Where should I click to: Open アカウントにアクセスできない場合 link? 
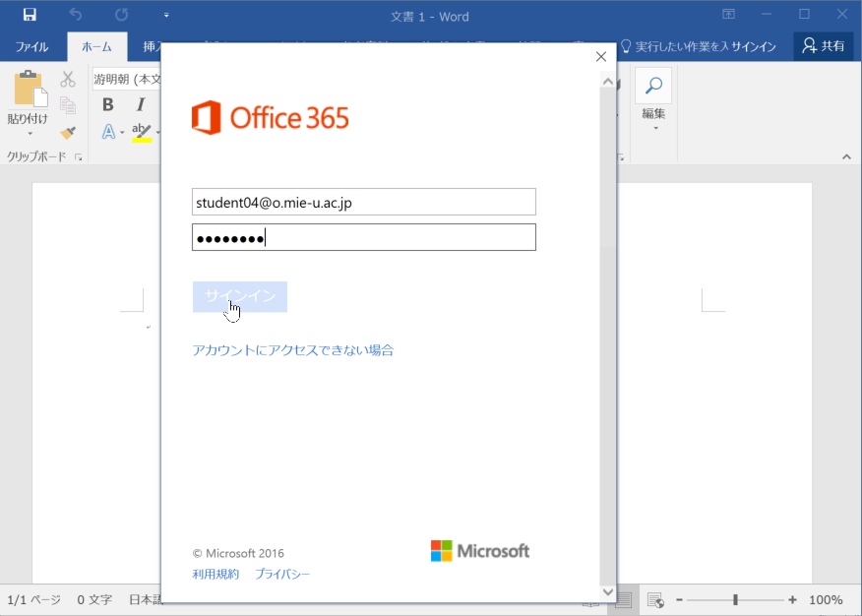coord(293,350)
